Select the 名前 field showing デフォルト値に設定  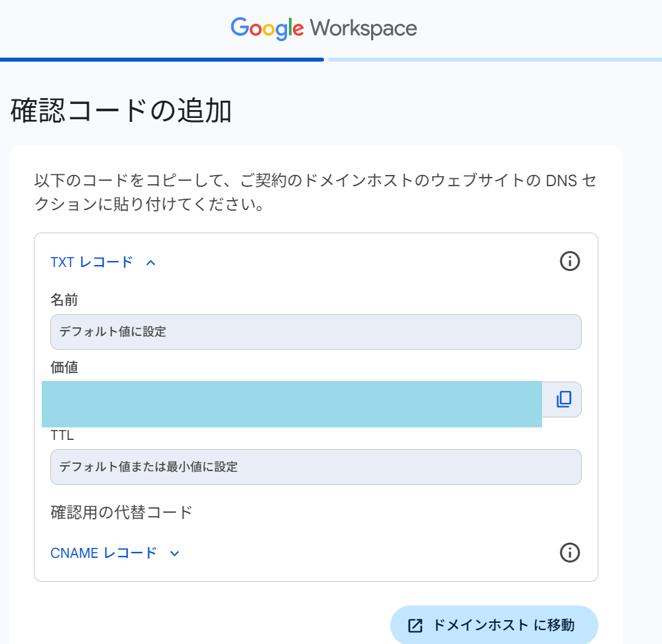(315, 332)
